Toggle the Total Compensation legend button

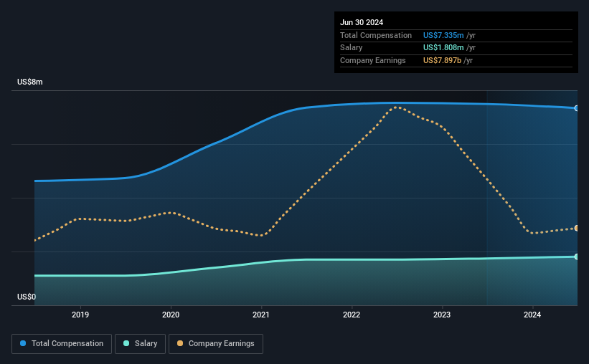[x=62, y=344]
